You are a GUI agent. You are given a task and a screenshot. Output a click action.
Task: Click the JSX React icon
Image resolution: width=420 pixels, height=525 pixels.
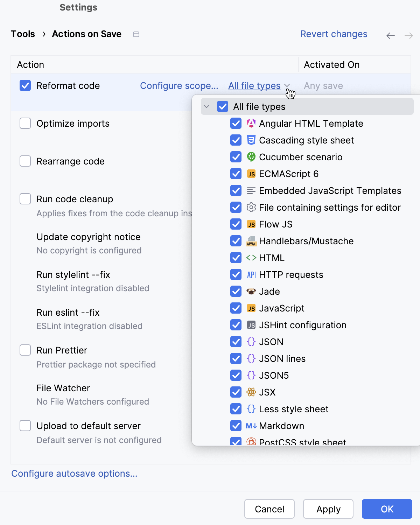251,392
